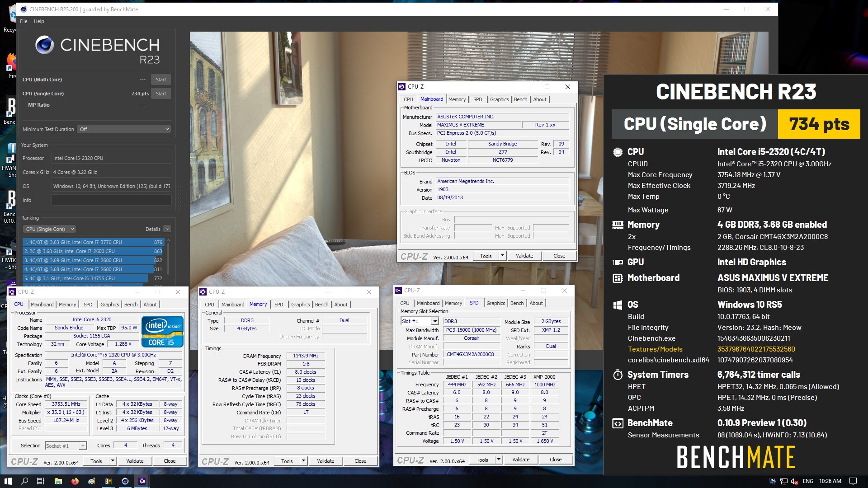Click the CPU-Z Mainboard window title icon
The image size is (868, 488).
tap(402, 87)
